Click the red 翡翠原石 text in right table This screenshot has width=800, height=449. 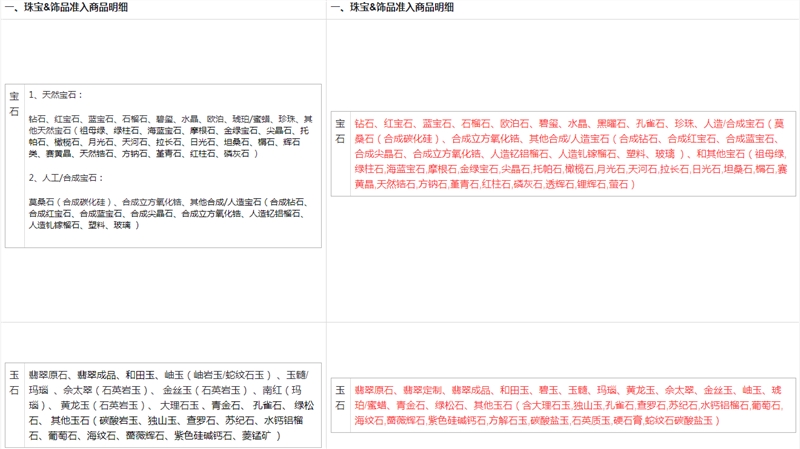point(374,389)
